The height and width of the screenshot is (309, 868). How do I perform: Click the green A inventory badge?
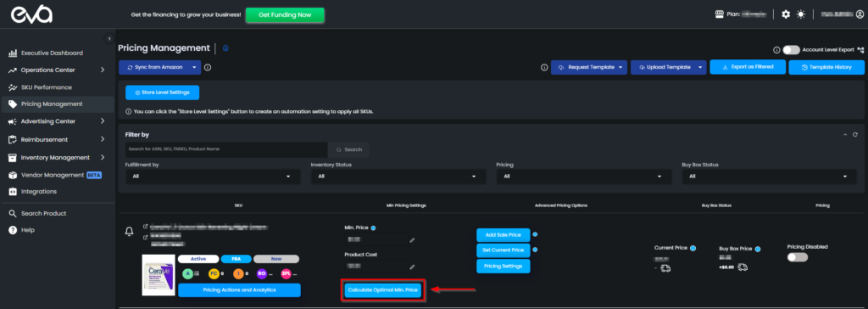click(188, 273)
